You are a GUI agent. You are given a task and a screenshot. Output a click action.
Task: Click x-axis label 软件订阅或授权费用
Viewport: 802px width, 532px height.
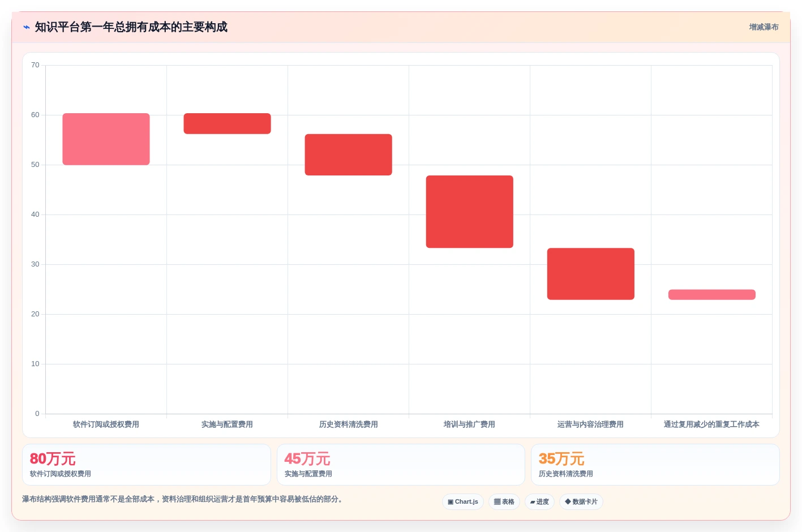pos(106,424)
